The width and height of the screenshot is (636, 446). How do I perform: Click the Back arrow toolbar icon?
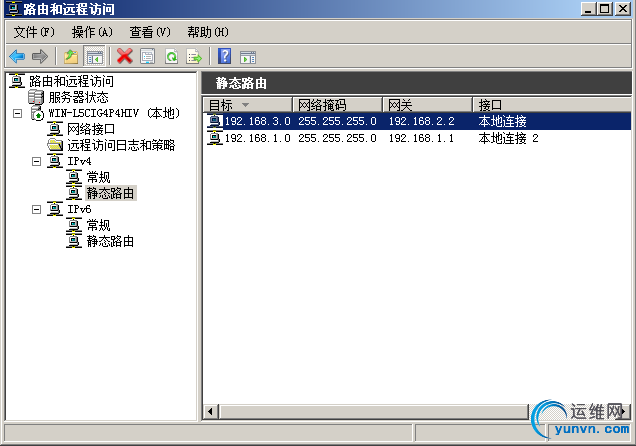[17, 56]
